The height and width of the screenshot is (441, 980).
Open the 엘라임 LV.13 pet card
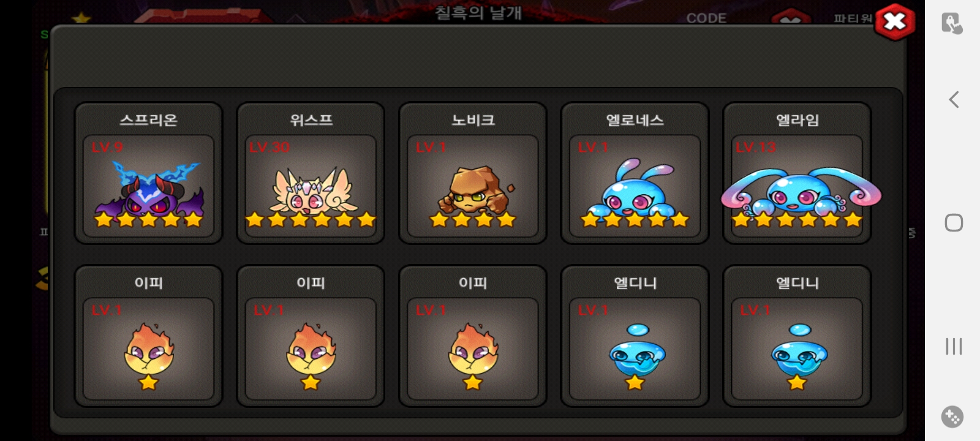[x=797, y=173]
